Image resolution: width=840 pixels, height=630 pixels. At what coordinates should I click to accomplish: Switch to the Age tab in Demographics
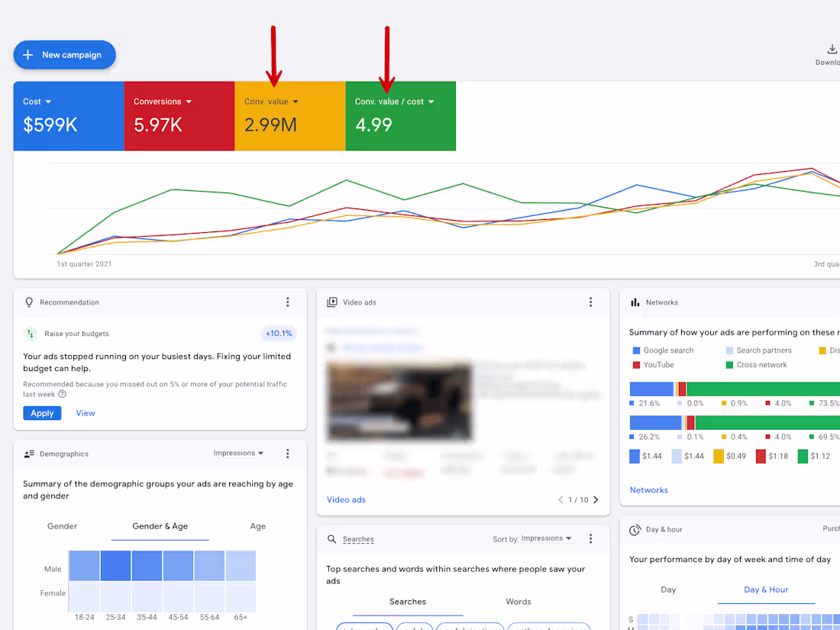pos(258,526)
